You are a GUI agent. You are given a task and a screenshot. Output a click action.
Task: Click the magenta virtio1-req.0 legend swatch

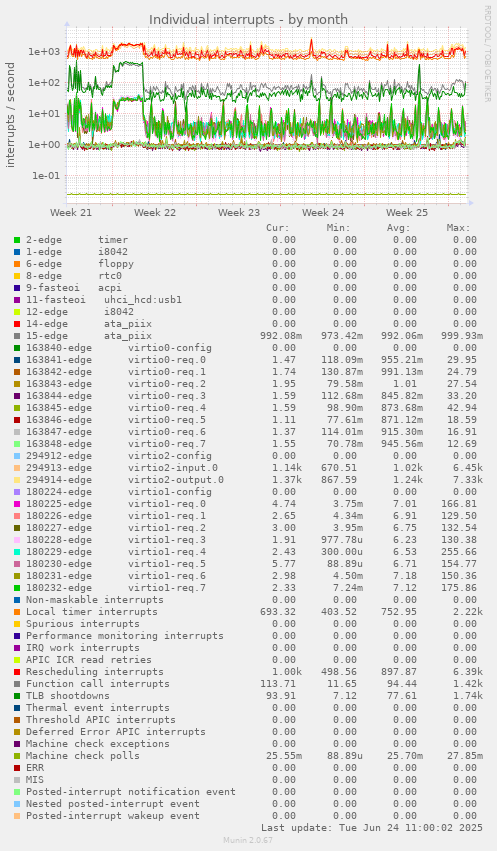[x=17, y=504]
